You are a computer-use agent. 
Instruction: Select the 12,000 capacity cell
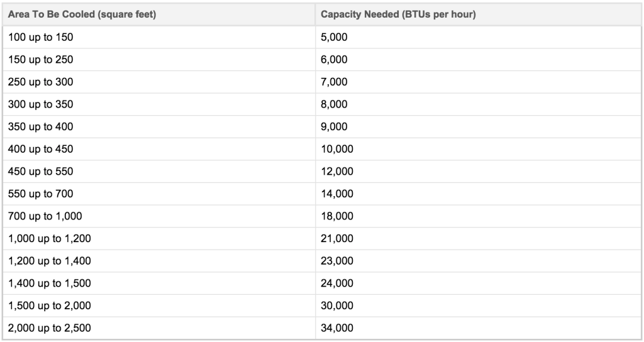point(337,171)
